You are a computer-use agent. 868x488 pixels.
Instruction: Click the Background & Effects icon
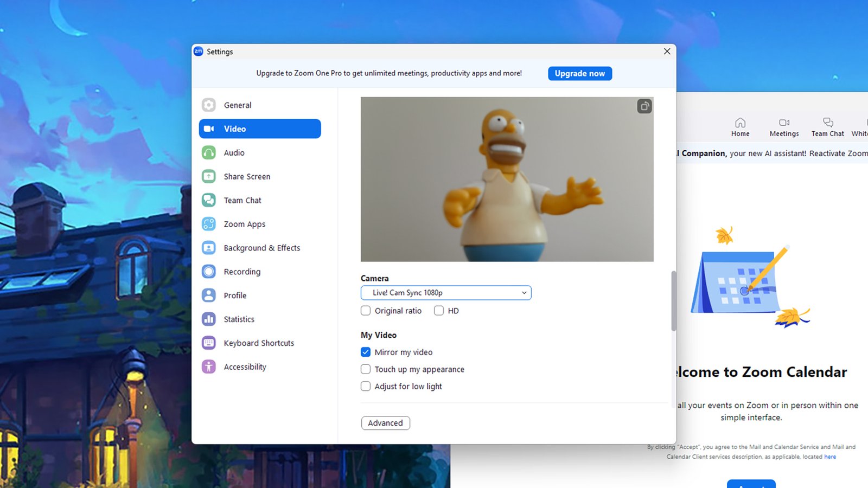(x=209, y=248)
